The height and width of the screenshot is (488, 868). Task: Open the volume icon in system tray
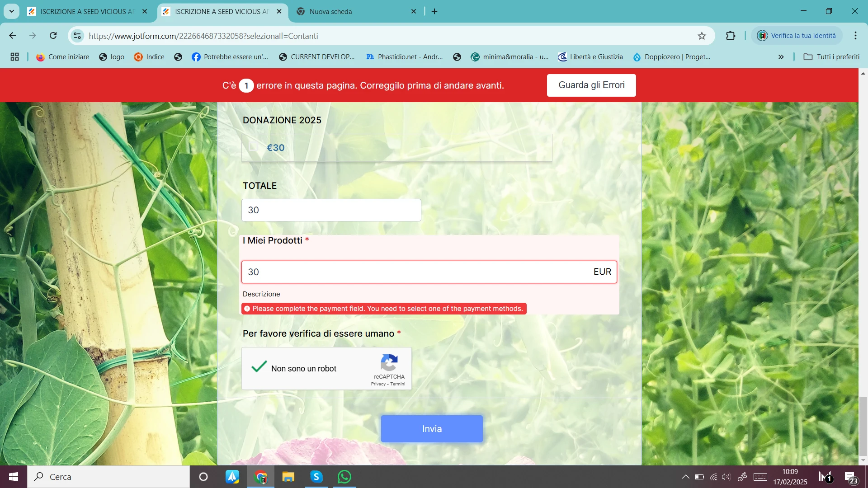coord(726,477)
